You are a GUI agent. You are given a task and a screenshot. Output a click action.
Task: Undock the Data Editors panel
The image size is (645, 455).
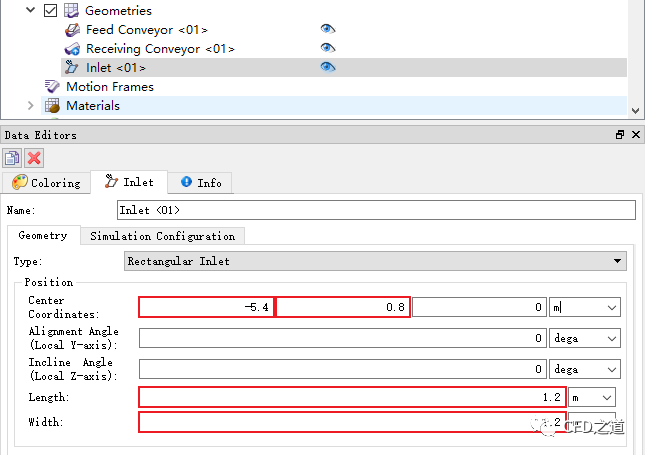click(x=620, y=135)
